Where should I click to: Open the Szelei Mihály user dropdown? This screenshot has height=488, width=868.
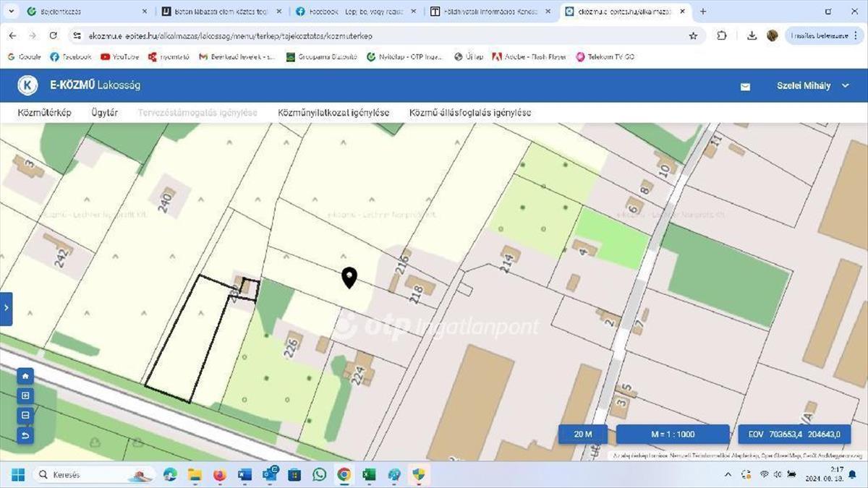[x=813, y=86]
